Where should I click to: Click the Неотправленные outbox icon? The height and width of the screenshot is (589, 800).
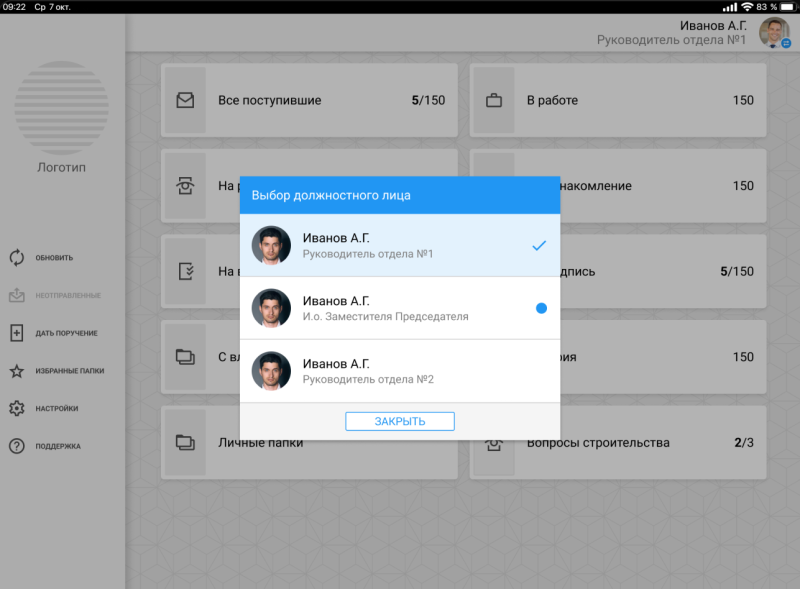(x=17, y=295)
